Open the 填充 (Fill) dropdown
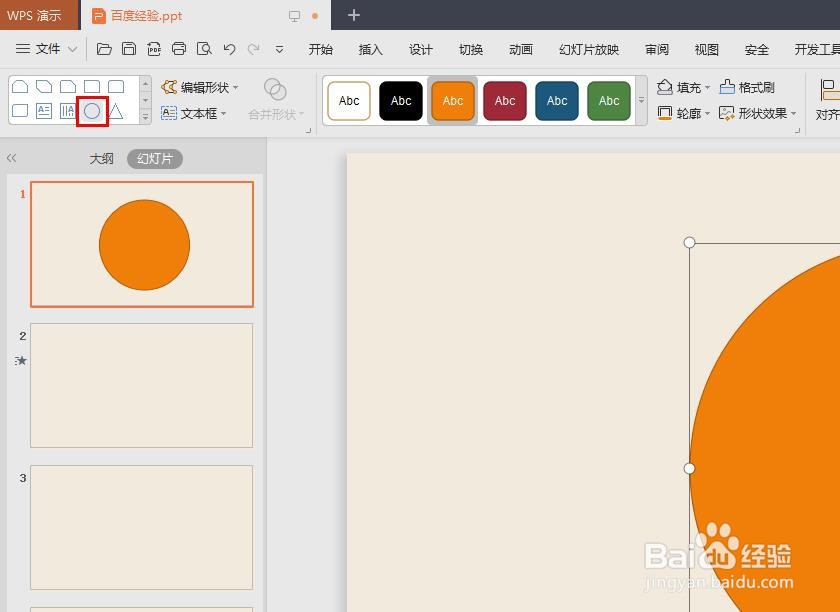The width and height of the screenshot is (840, 612). coord(684,87)
